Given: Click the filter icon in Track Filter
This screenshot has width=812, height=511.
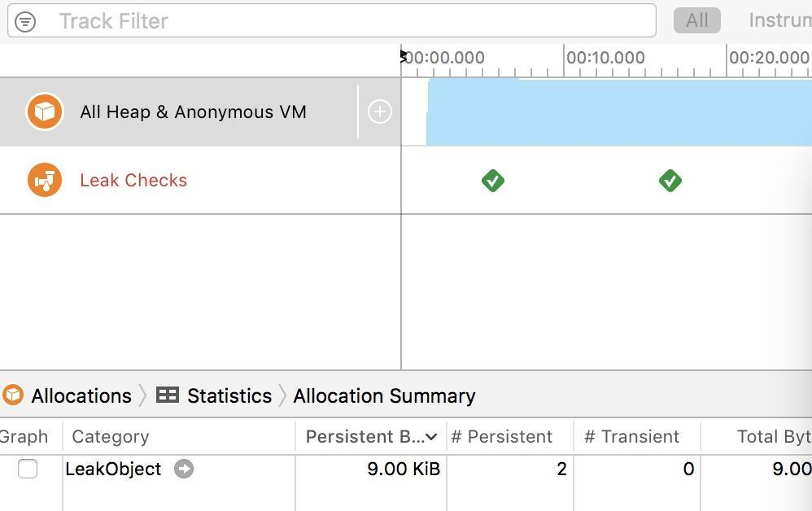Looking at the screenshot, I should pyautogui.click(x=25, y=21).
